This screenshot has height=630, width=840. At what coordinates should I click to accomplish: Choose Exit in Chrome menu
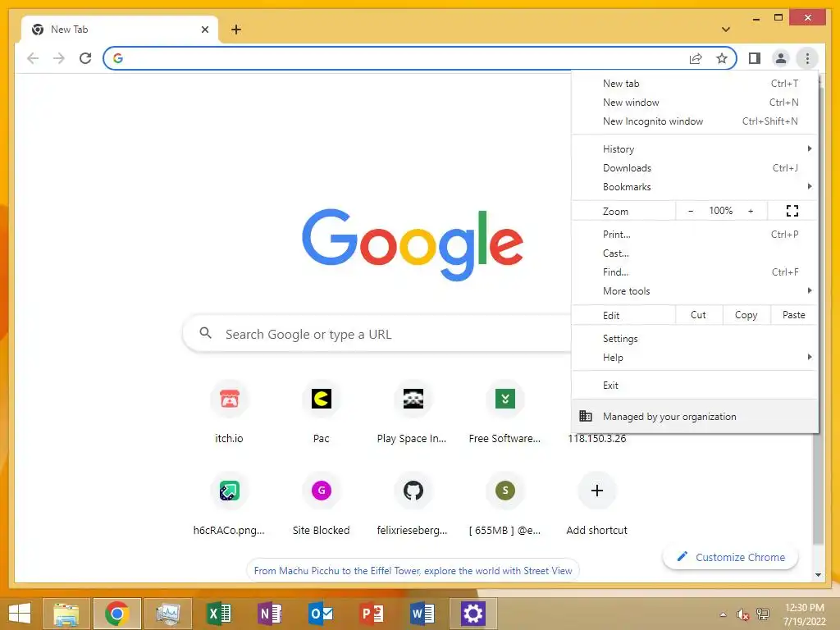(695, 386)
